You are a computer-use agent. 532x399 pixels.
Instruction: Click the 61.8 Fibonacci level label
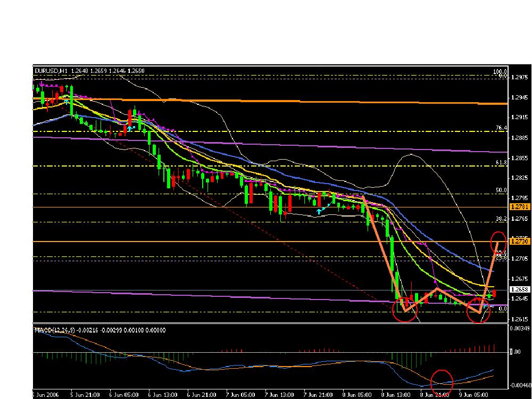click(502, 162)
